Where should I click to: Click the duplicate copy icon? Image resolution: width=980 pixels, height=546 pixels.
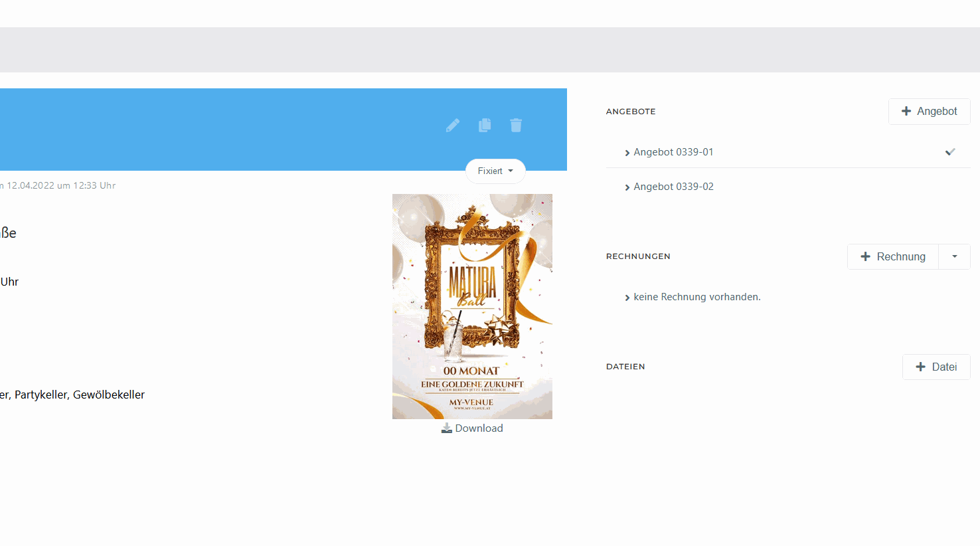[x=485, y=125]
